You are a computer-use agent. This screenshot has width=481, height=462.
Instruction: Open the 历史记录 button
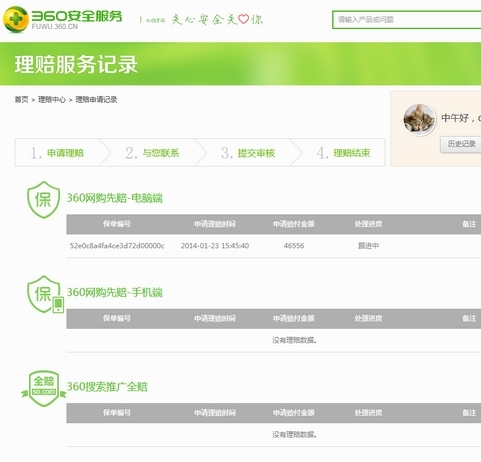[461, 144]
